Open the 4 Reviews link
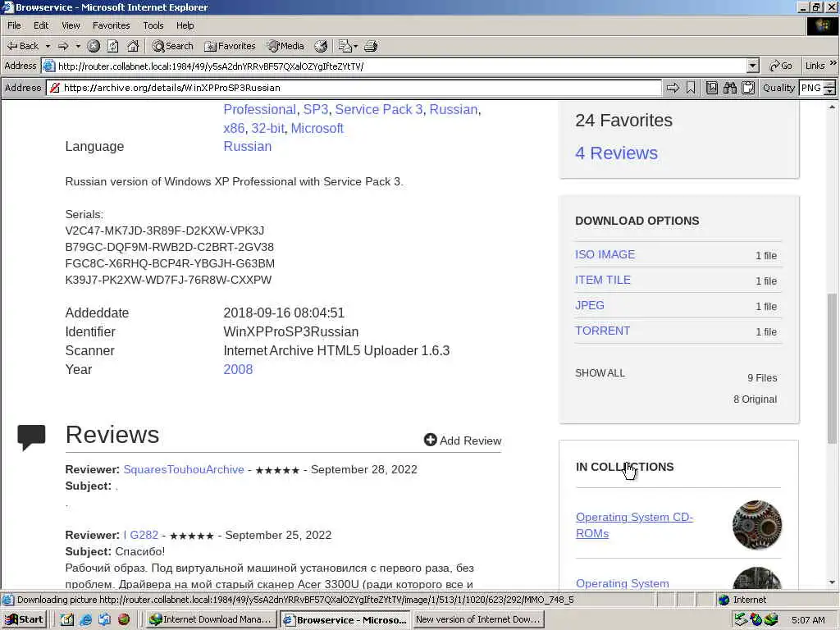840x630 pixels. point(616,153)
